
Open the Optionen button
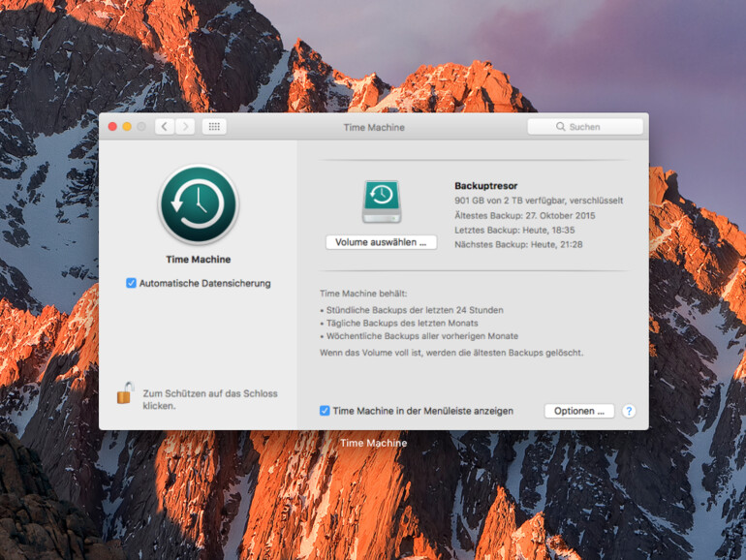579,411
